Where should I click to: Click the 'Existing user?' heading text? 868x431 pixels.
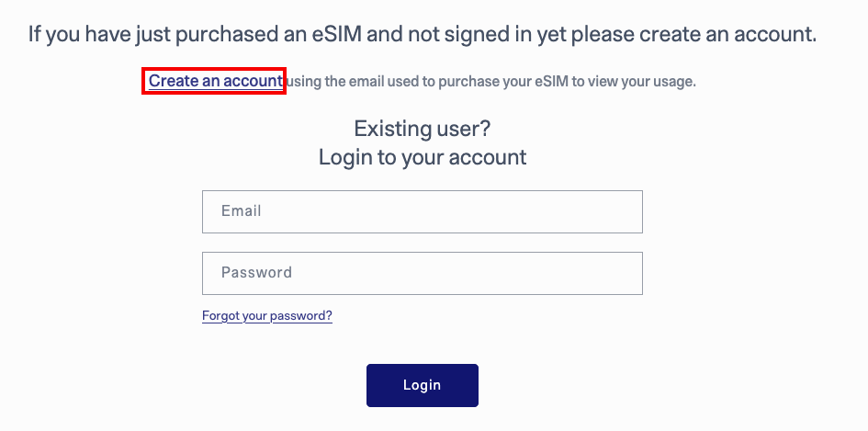pyautogui.click(x=422, y=128)
